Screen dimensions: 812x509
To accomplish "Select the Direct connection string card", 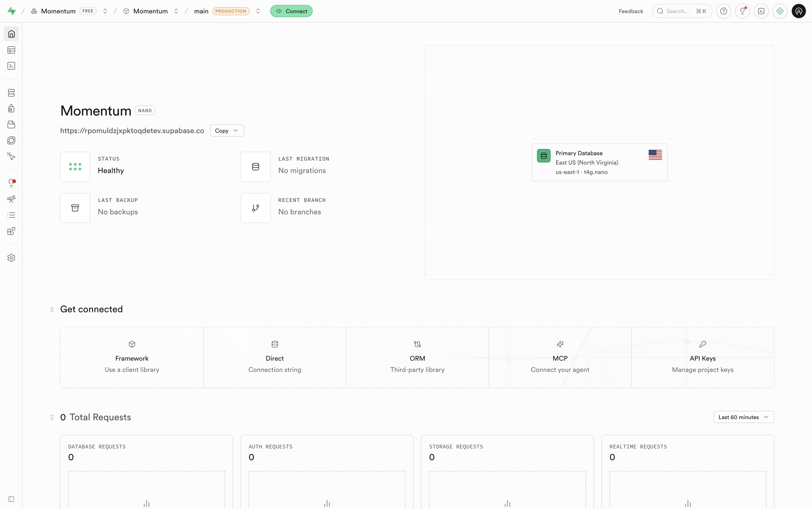I will (275, 357).
